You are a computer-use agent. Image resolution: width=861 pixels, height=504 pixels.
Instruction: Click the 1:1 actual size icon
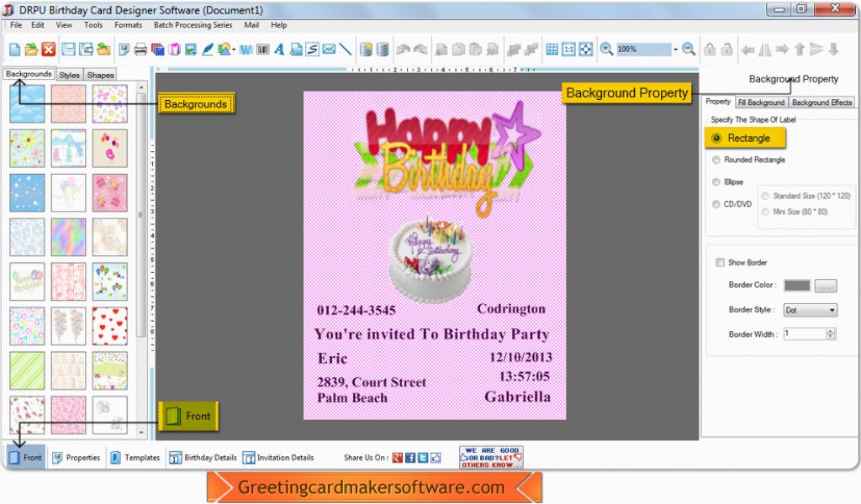tap(569, 50)
